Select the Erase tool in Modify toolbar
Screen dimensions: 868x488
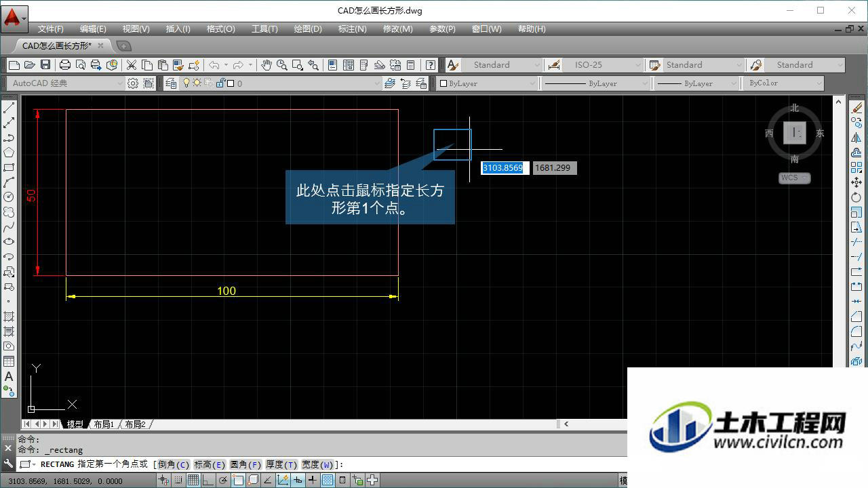pos(857,108)
